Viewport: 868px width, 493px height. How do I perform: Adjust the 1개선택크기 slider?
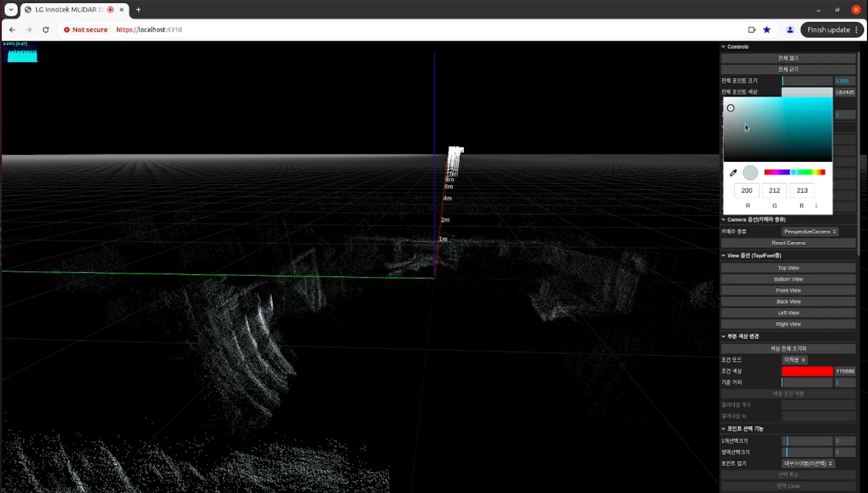[807, 441]
